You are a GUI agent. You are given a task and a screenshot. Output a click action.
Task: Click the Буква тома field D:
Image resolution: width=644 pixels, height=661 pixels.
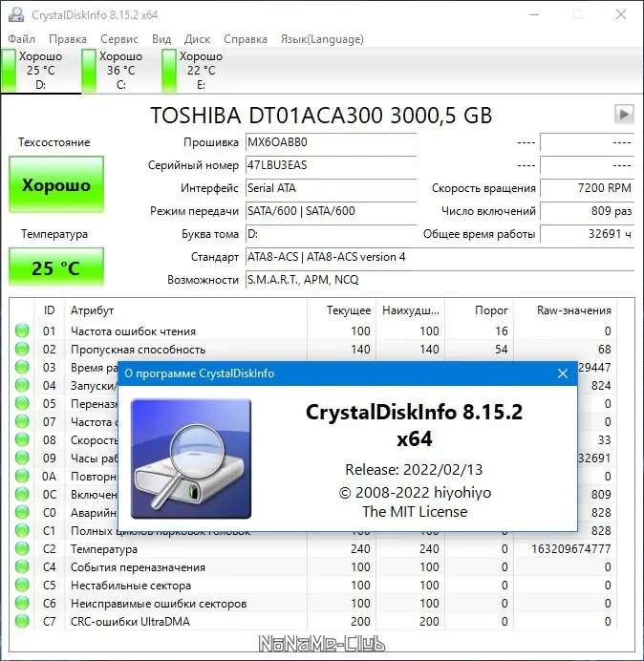pos(331,233)
